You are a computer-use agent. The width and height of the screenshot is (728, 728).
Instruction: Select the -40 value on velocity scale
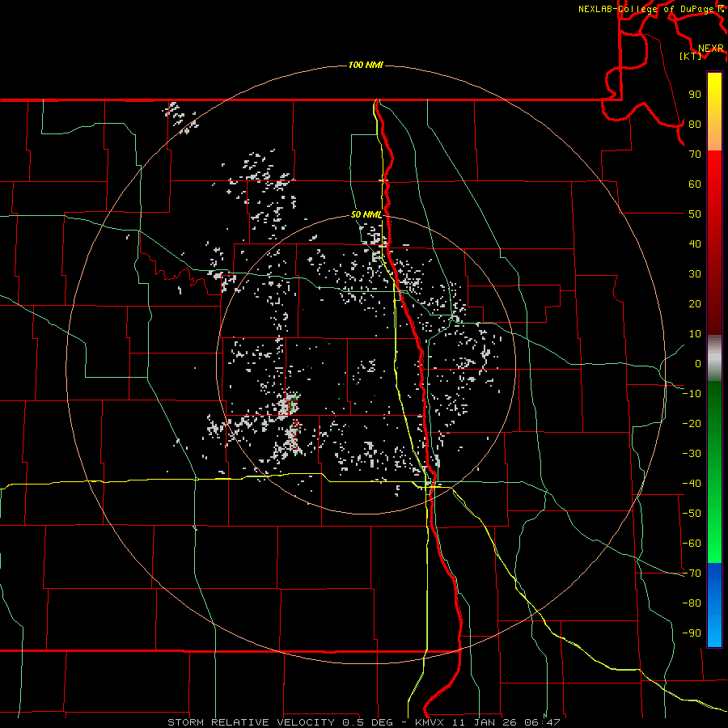coord(692,484)
